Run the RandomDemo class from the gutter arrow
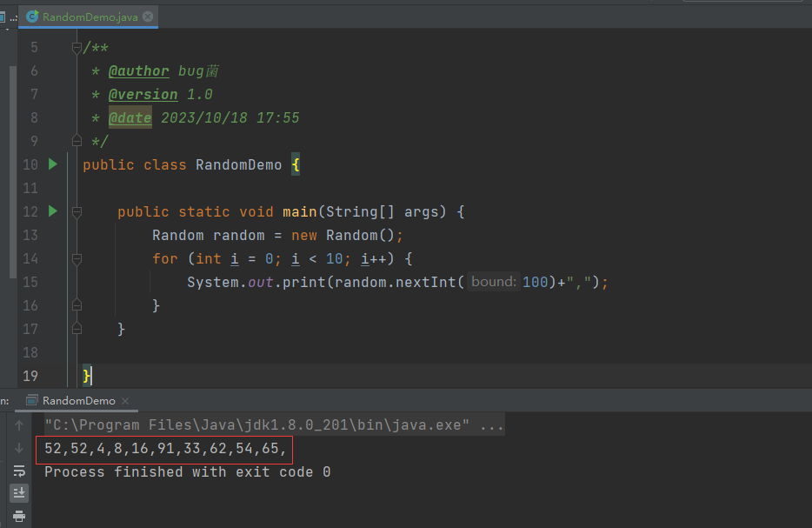This screenshot has width=812, height=528. click(x=53, y=164)
